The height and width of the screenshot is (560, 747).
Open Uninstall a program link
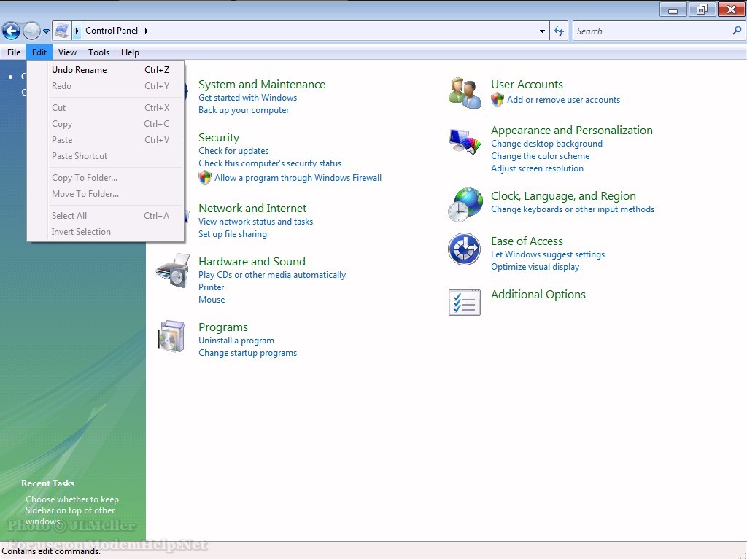[x=236, y=341]
